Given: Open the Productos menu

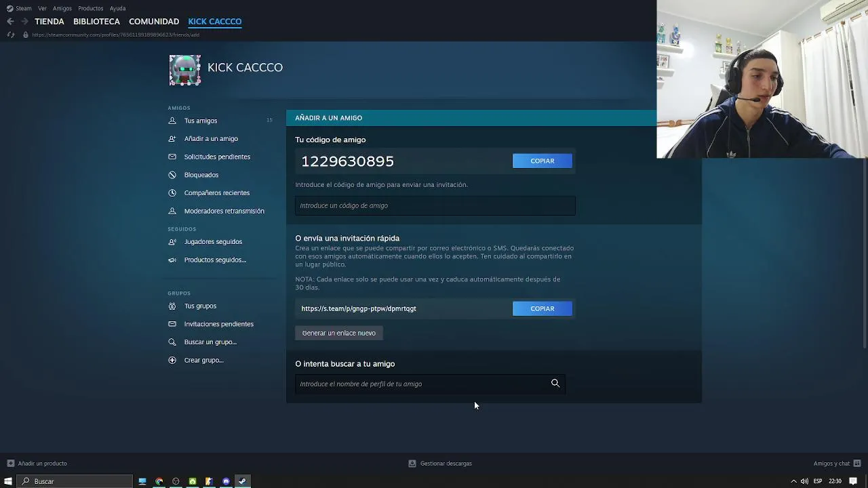Looking at the screenshot, I should (90, 8).
